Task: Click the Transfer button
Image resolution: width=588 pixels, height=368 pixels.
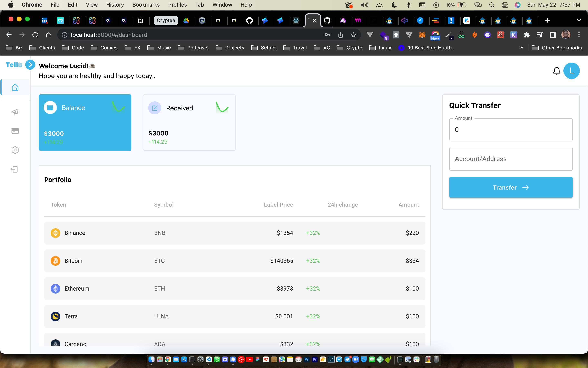Action: pyautogui.click(x=511, y=187)
